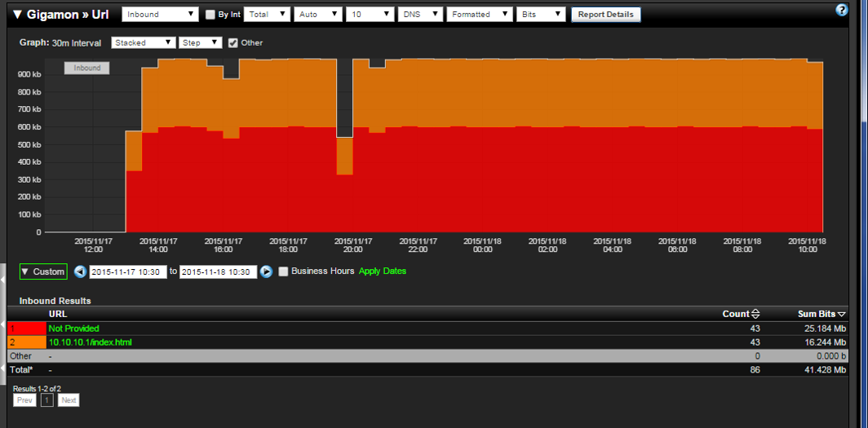Go to previous date range arrow
Viewport: 868px width, 428px height.
pos(80,271)
